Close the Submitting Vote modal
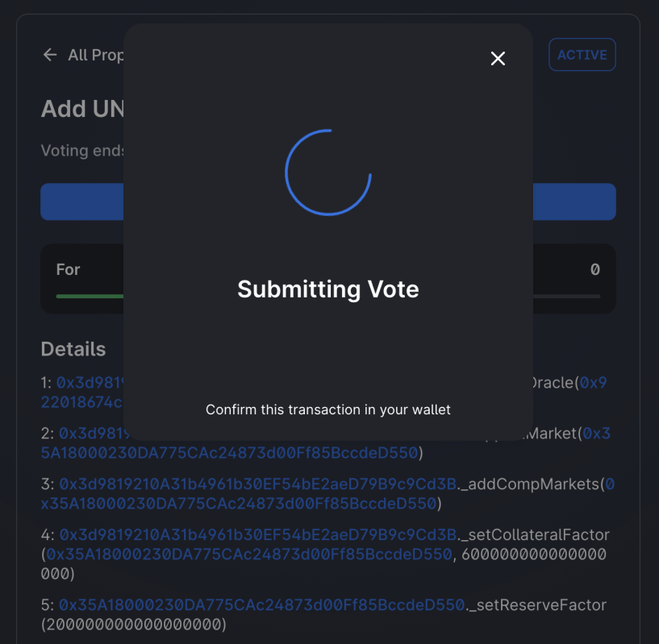This screenshot has height=644, width=659. [x=498, y=58]
